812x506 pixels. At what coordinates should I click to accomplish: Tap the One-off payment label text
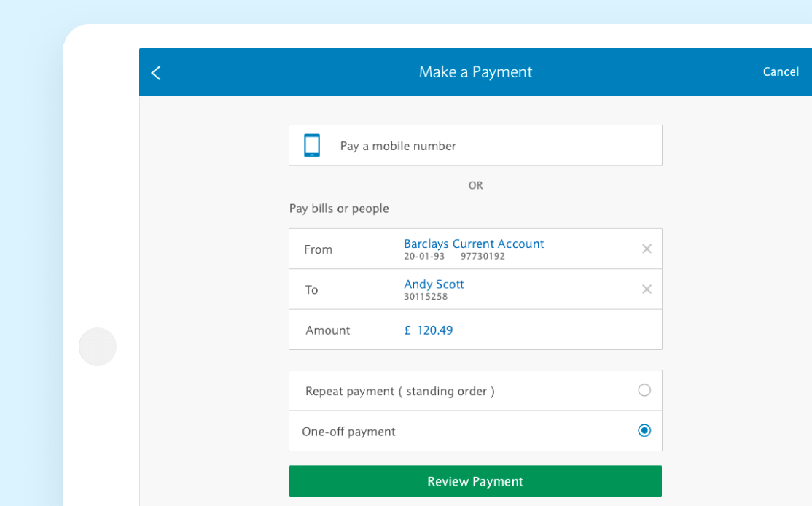pyautogui.click(x=348, y=432)
